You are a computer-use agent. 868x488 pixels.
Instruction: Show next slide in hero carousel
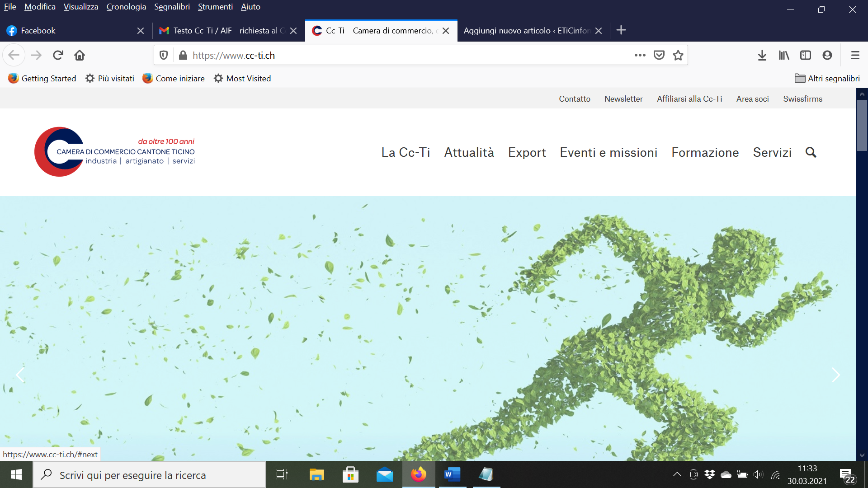click(836, 375)
